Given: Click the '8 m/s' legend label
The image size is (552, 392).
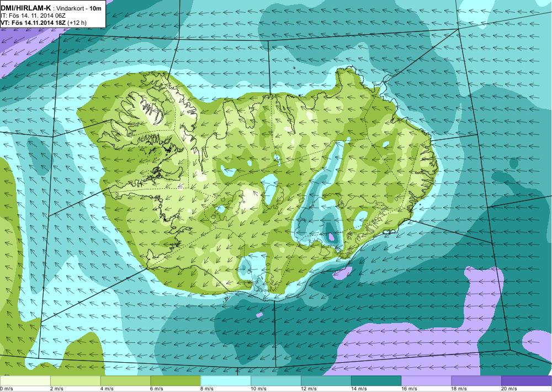Looking at the screenshot, I should [x=207, y=389].
